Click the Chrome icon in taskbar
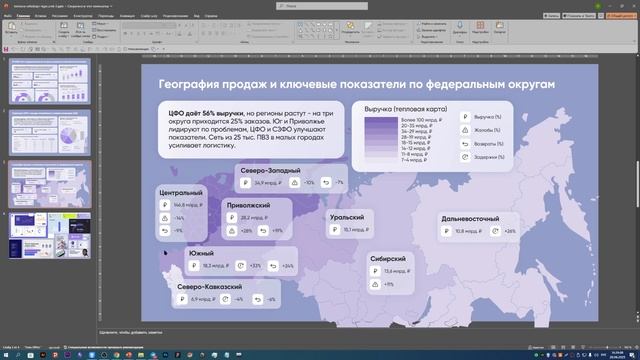The image size is (640, 360). point(116,355)
